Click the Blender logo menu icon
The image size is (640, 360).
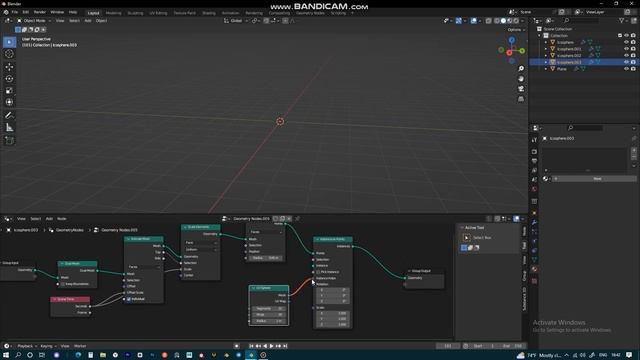coord(6,12)
